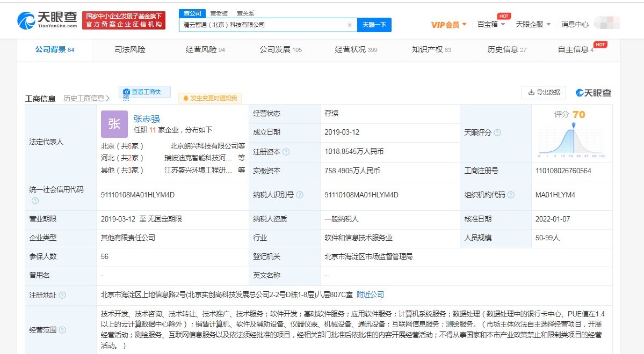Clear the search box with the X icon

point(350,25)
